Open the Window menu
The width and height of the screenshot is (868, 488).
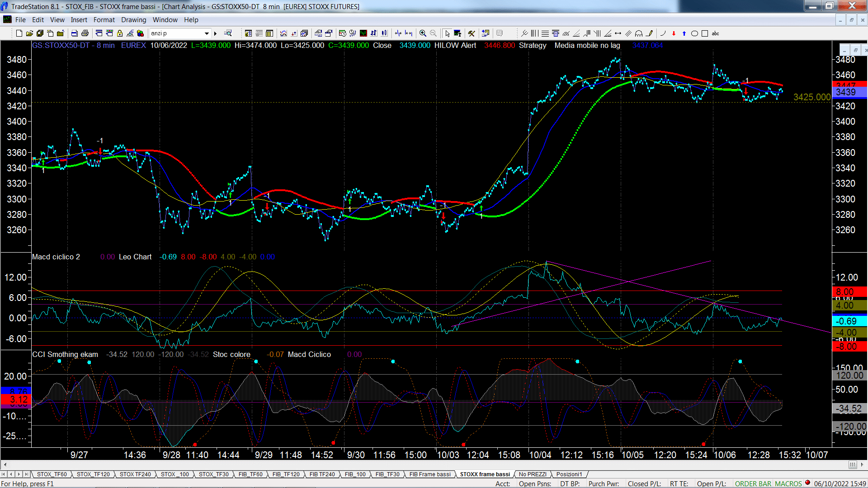point(165,20)
